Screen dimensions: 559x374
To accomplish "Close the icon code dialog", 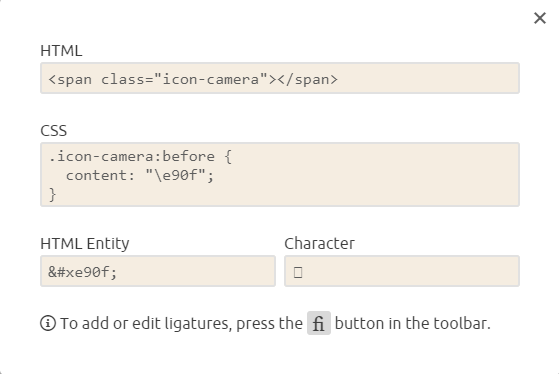I will (x=540, y=18).
